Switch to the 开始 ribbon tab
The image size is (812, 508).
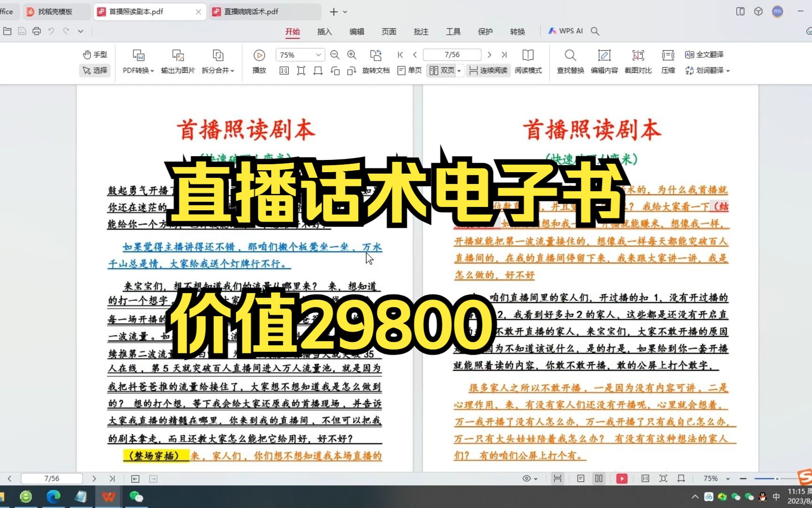[292, 32]
